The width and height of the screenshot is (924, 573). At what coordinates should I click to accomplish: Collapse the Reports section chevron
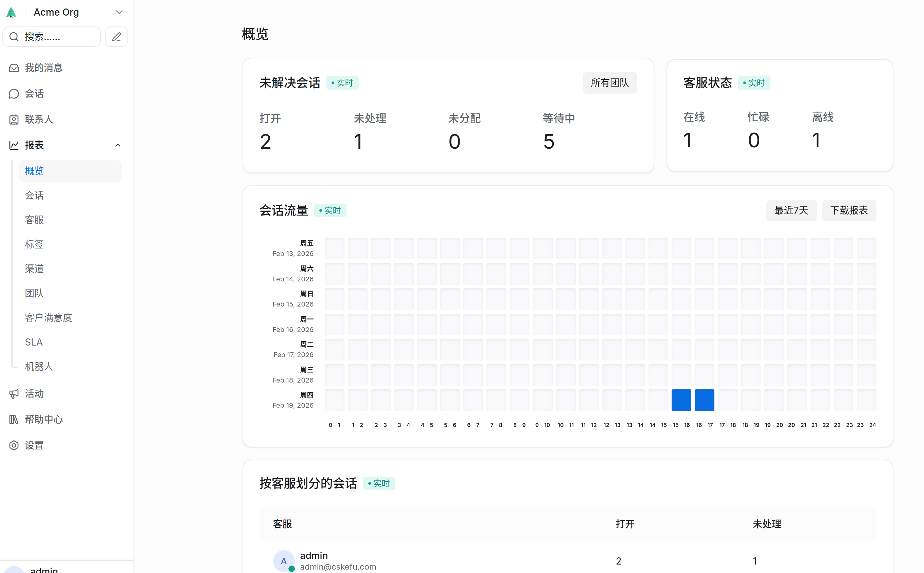tap(118, 145)
